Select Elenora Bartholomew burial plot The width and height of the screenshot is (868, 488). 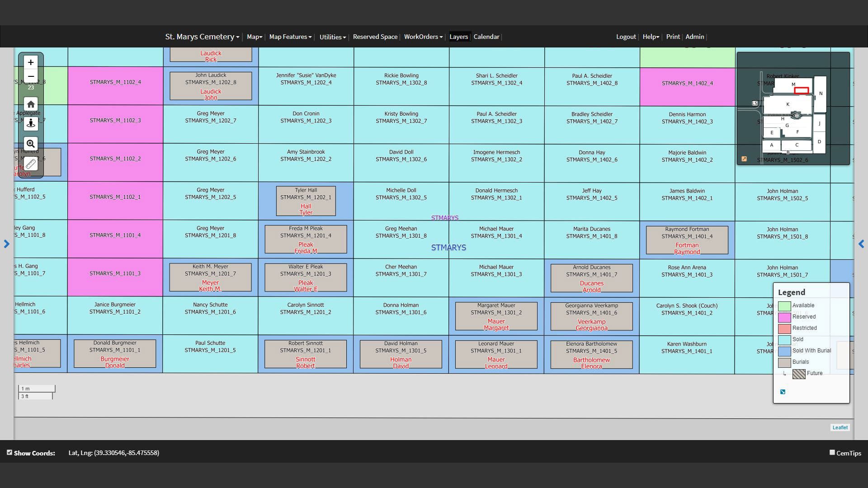[592, 355]
